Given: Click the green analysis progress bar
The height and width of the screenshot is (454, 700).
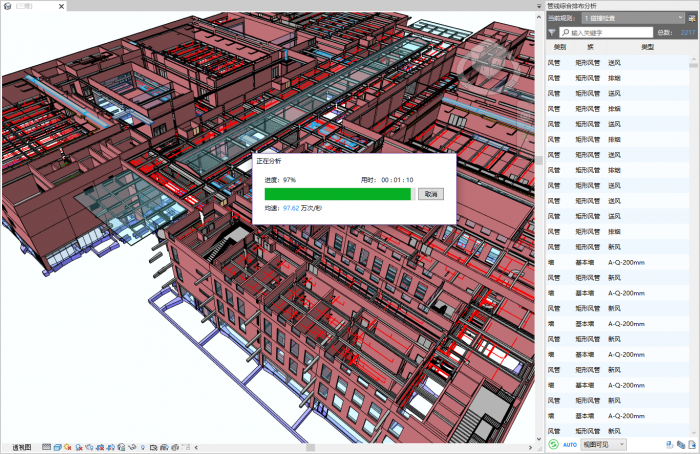Looking at the screenshot, I should pyautogui.click(x=337, y=194).
